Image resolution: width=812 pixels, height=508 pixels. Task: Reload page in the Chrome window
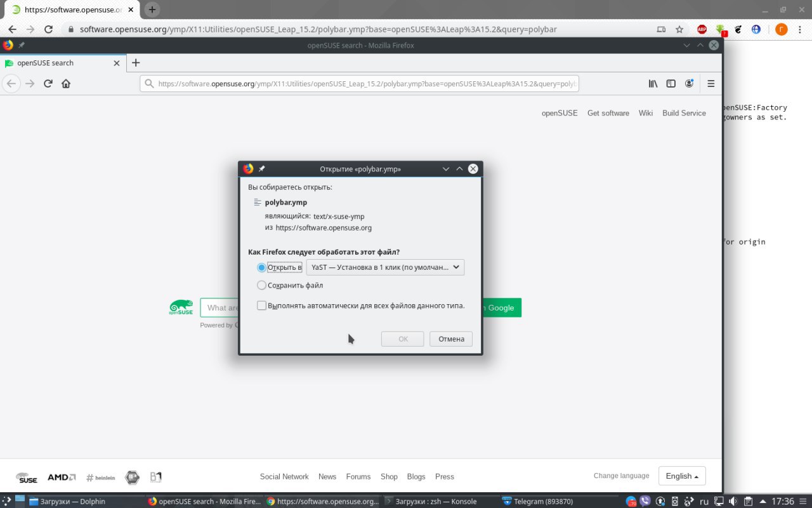click(x=48, y=29)
